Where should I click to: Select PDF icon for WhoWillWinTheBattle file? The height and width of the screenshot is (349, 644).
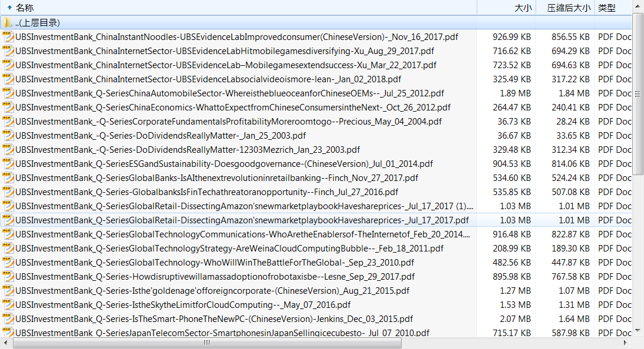[x=8, y=263]
